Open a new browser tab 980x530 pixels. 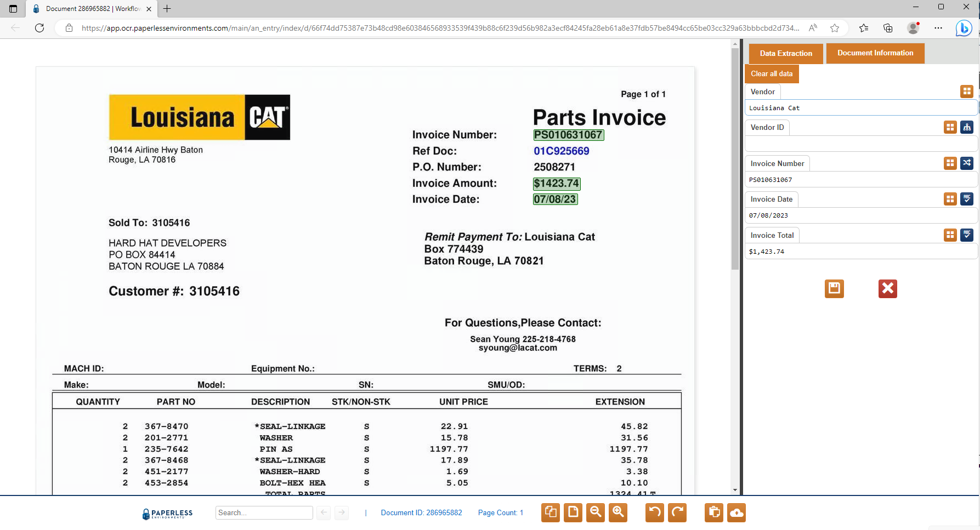point(167,9)
